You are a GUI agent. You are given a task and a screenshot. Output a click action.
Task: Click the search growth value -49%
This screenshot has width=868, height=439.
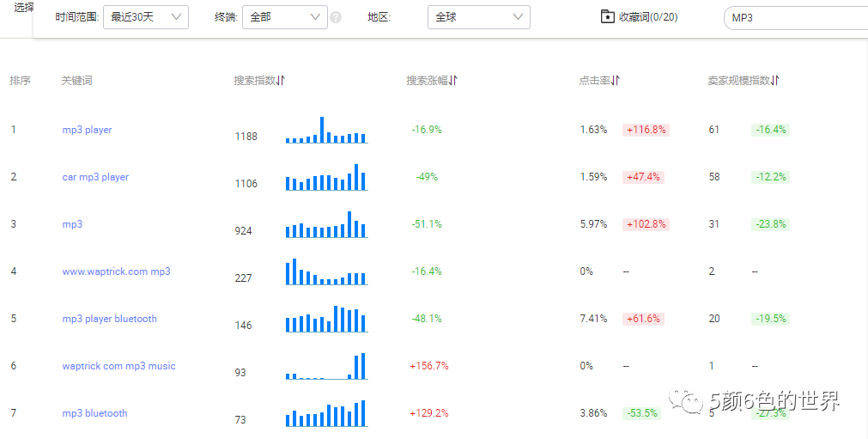coord(427,177)
